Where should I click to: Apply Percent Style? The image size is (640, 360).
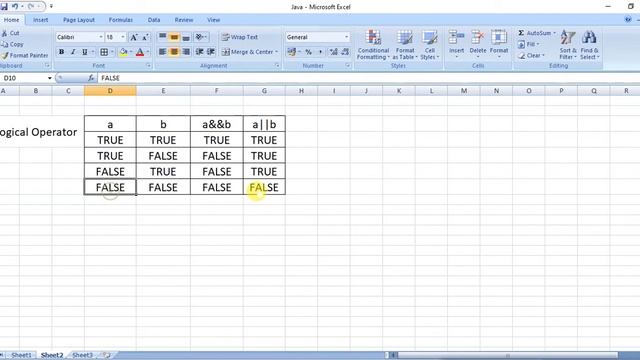coord(309,52)
